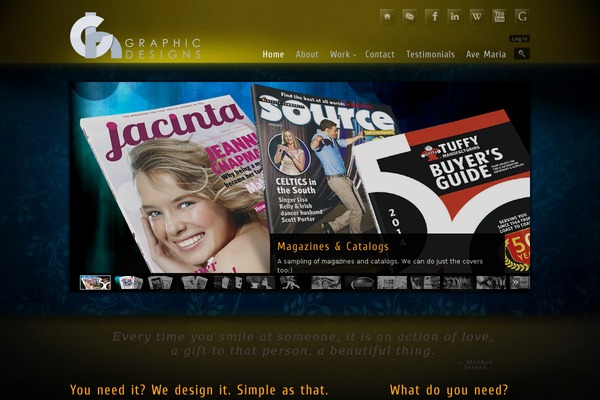Click the 'A sampling of magazines' caption

[380, 265]
